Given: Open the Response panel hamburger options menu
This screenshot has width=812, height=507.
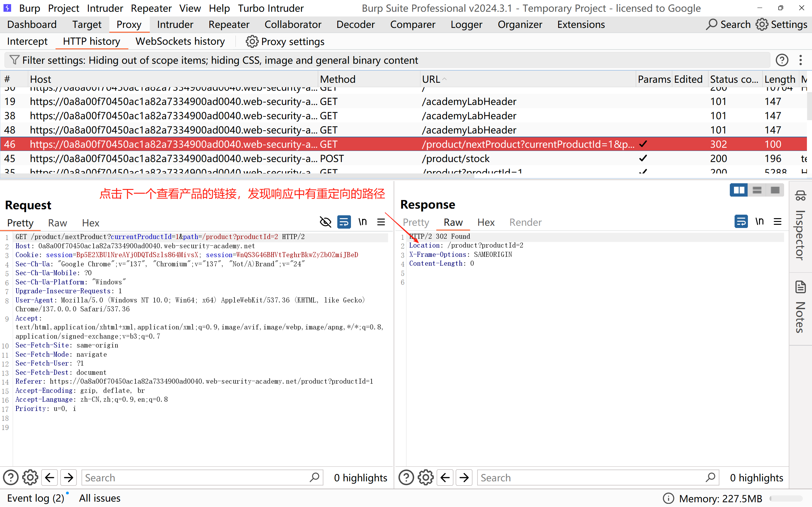Looking at the screenshot, I should (x=777, y=221).
